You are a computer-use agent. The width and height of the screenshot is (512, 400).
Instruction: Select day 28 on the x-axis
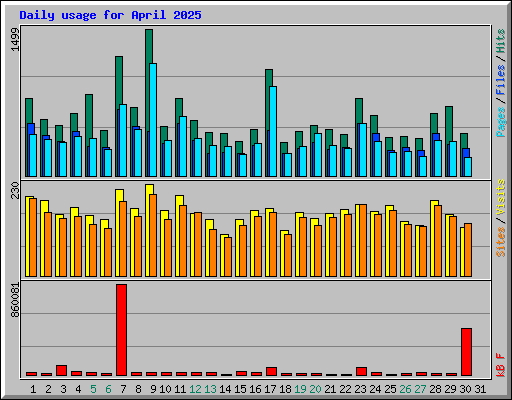coord(435,389)
